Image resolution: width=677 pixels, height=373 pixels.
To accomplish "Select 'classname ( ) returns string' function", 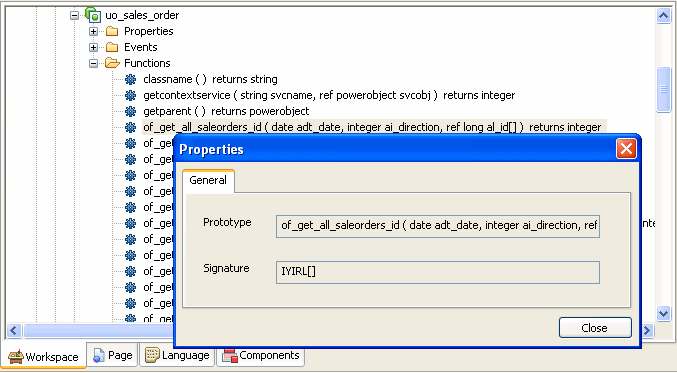I will tap(210, 79).
